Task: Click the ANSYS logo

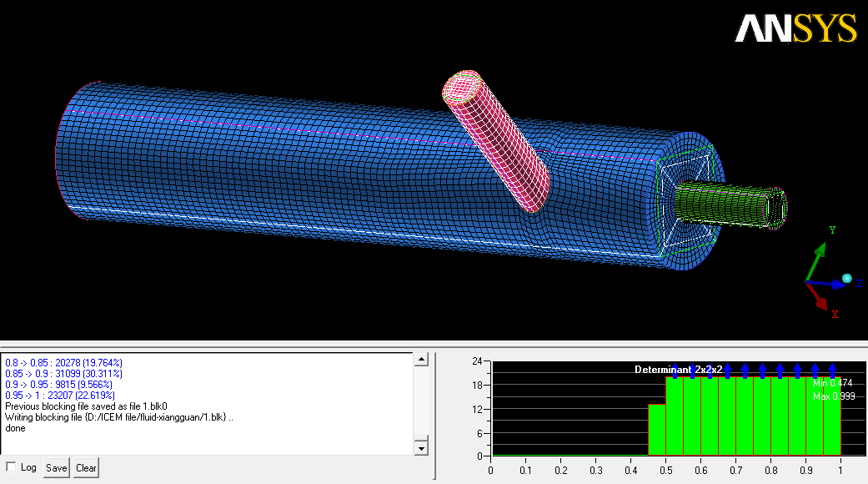Action: click(795, 29)
